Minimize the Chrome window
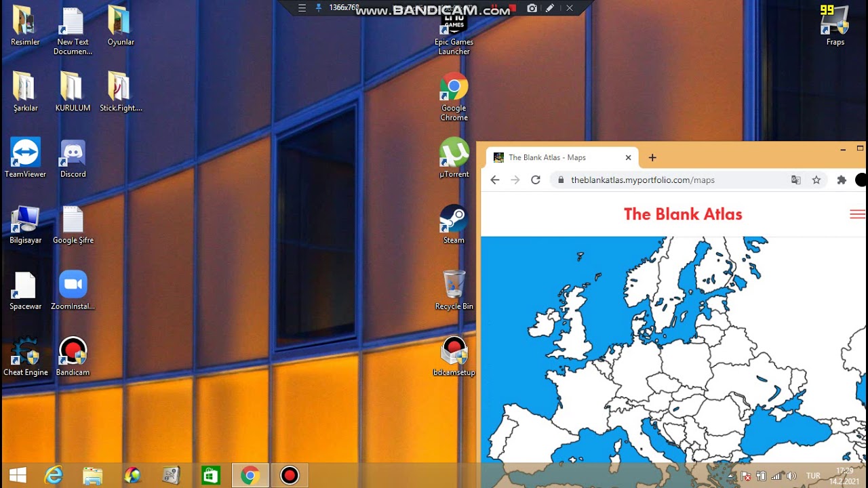 click(843, 149)
